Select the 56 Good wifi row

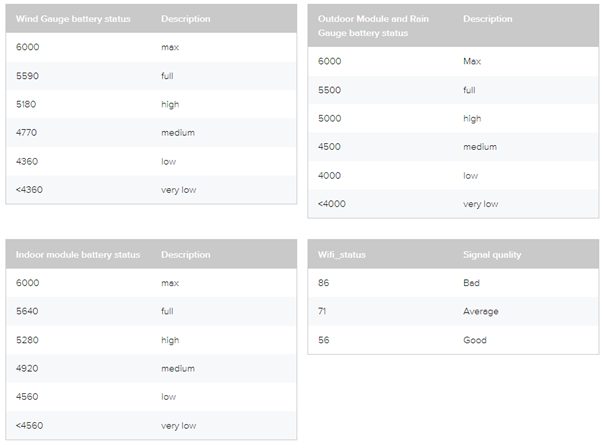pos(453,340)
